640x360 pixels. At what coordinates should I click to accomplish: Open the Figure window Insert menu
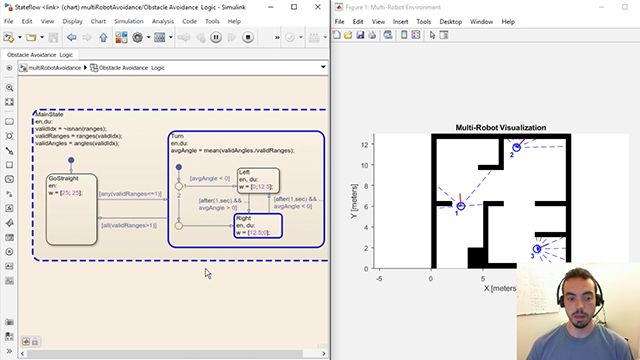point(400,22)
